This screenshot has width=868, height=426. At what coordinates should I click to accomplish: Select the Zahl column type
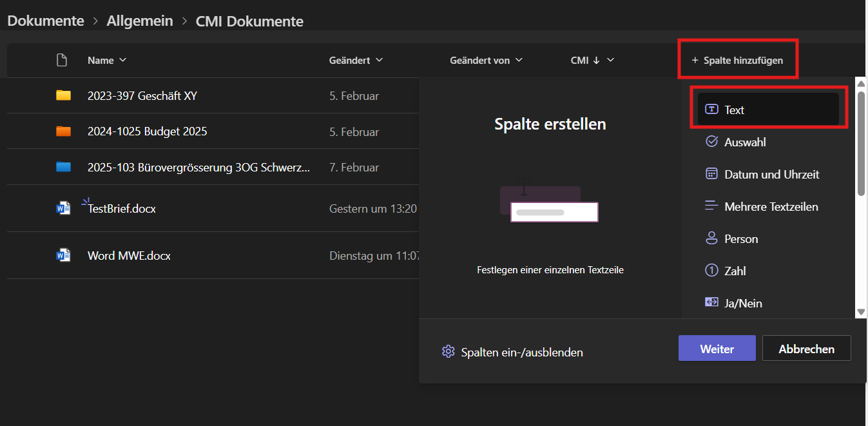coord(735,271)
